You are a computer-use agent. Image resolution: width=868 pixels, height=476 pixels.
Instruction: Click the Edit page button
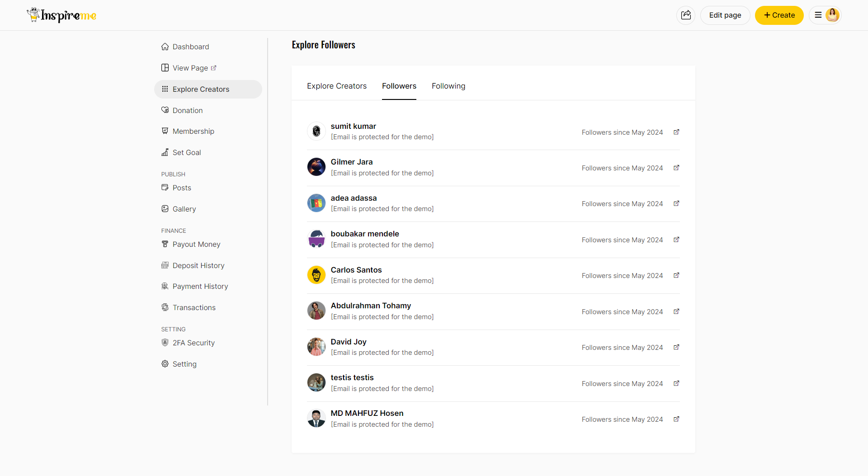tap(725, 15)
